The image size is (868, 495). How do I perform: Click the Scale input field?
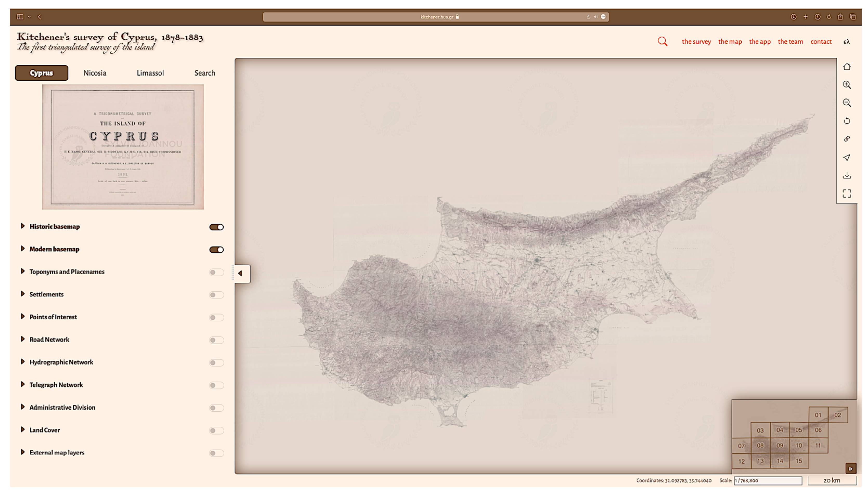coord(768,480)
